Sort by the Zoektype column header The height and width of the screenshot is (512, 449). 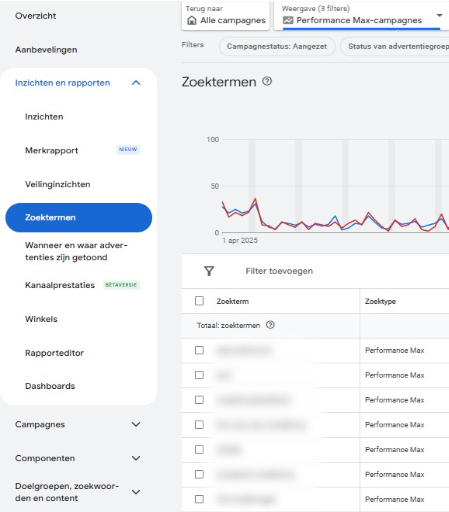(380, 301)
